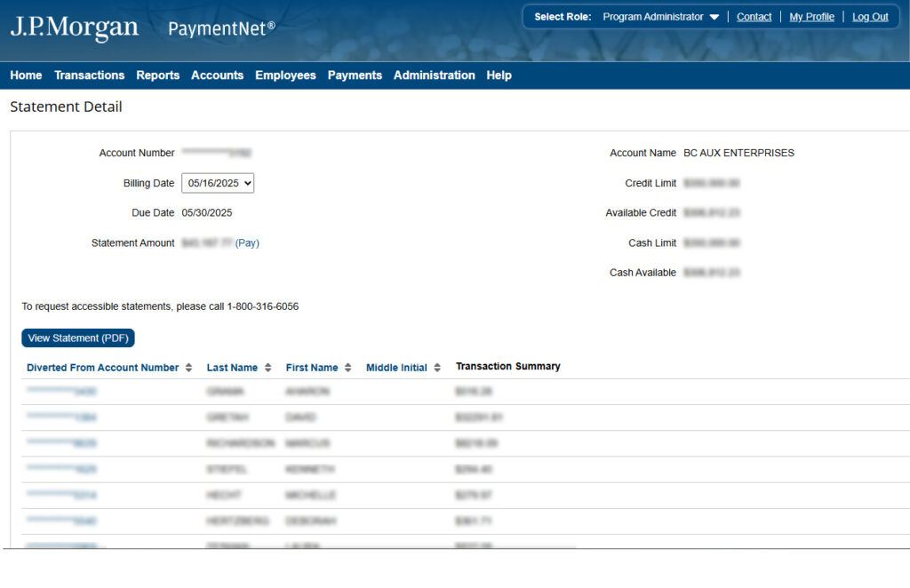Open the Home menu

tap(26, 75)
